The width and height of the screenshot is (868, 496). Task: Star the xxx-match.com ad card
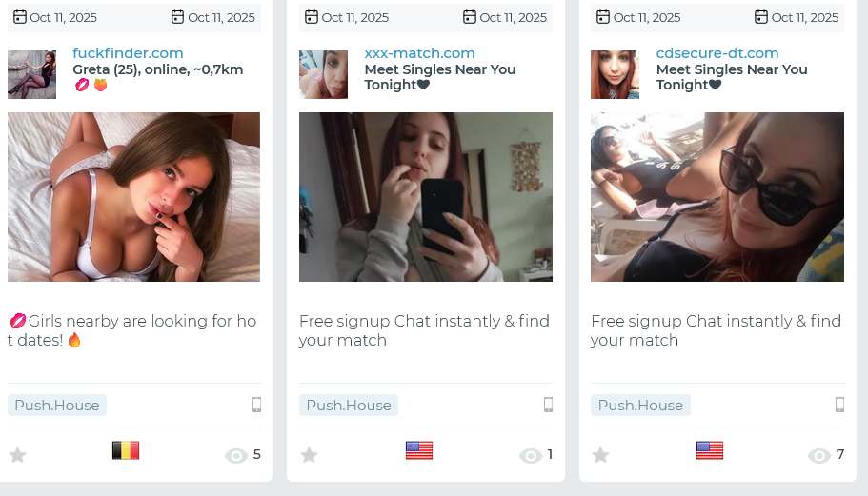coord(309,455)
